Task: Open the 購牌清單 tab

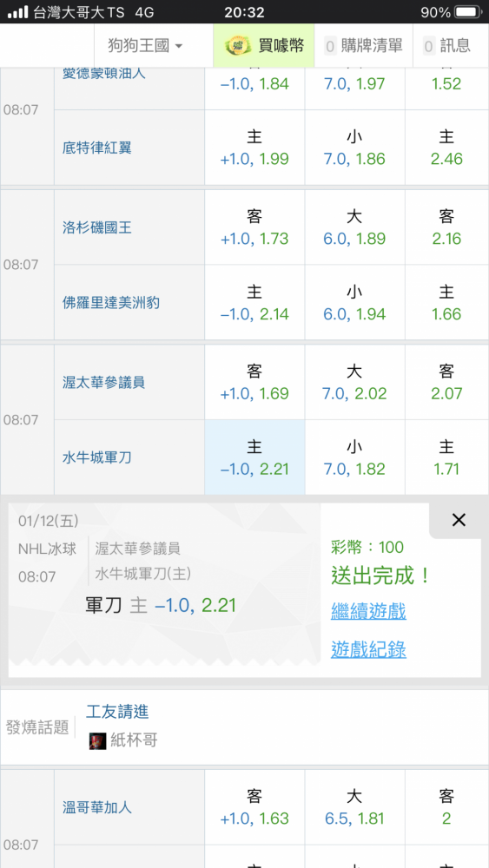Action: 363,45
